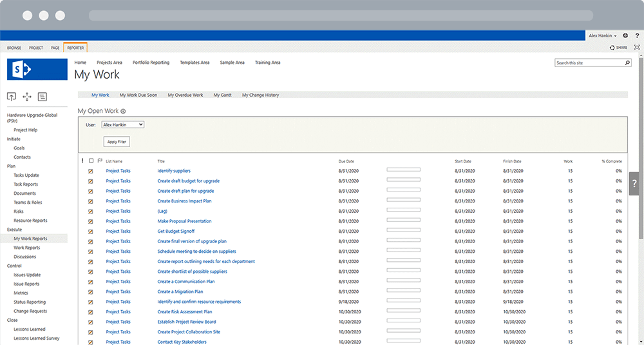Image resolution: width=644 pixels, height=345 pixels.
Task: Click the info icon beside My Open Work
Action: coord(123,112)
